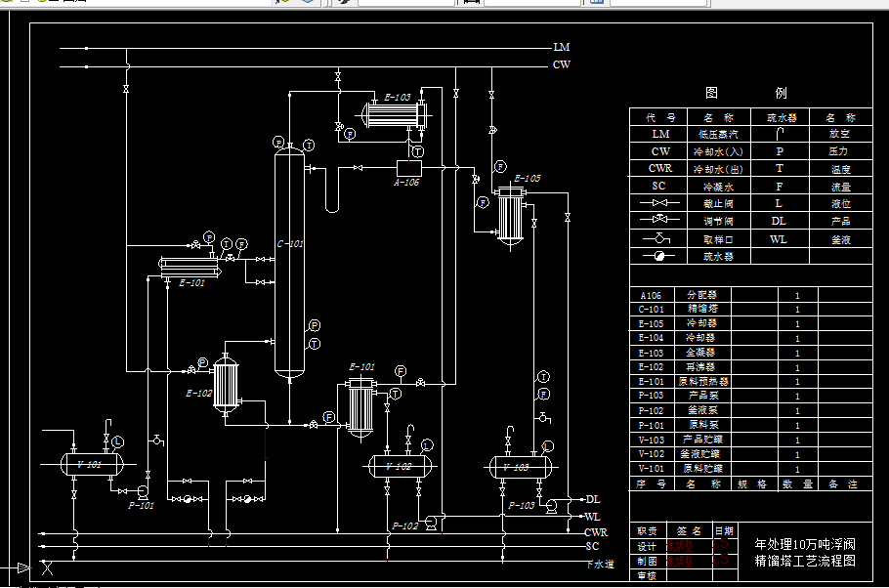Screen dimensions: 889x588
Task: Select the DL output label
Action: pyautogui.click(x=593, y=499)
